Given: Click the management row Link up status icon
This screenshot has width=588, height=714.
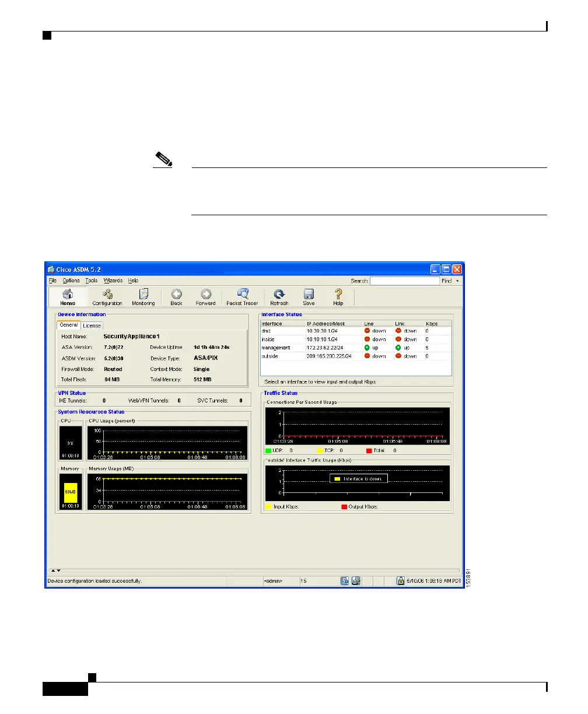Looking at the screenshot, I should click(x=398, y=347).
